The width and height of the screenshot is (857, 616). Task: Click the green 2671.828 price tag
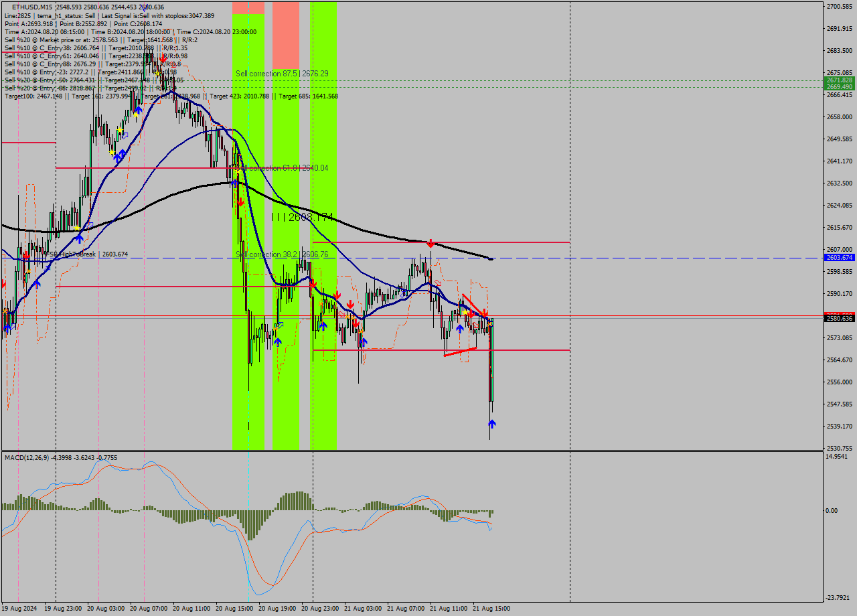[838, 80]
